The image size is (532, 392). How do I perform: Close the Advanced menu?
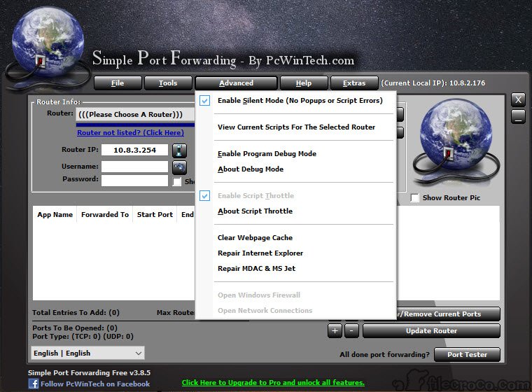pyautogui.click(x=236, y=83)
